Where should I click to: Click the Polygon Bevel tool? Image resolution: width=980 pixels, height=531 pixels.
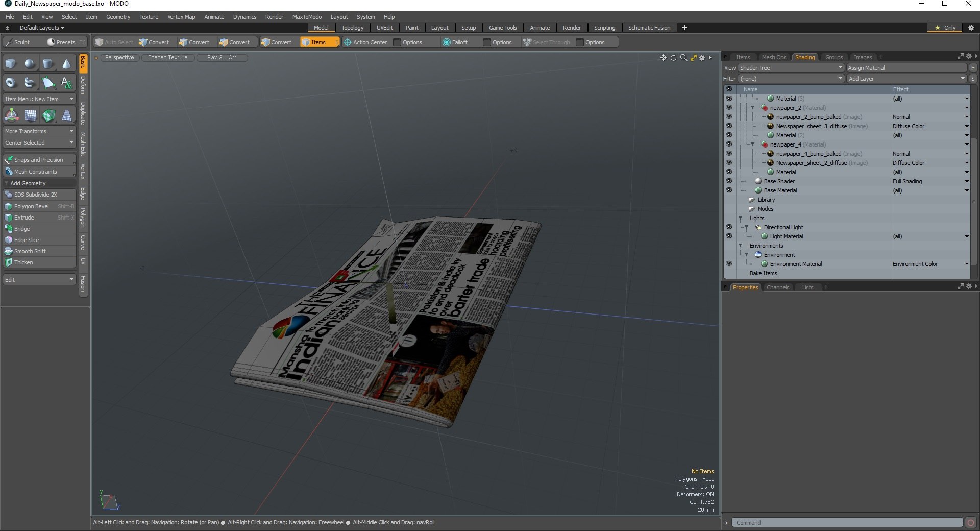pos(39,206)
